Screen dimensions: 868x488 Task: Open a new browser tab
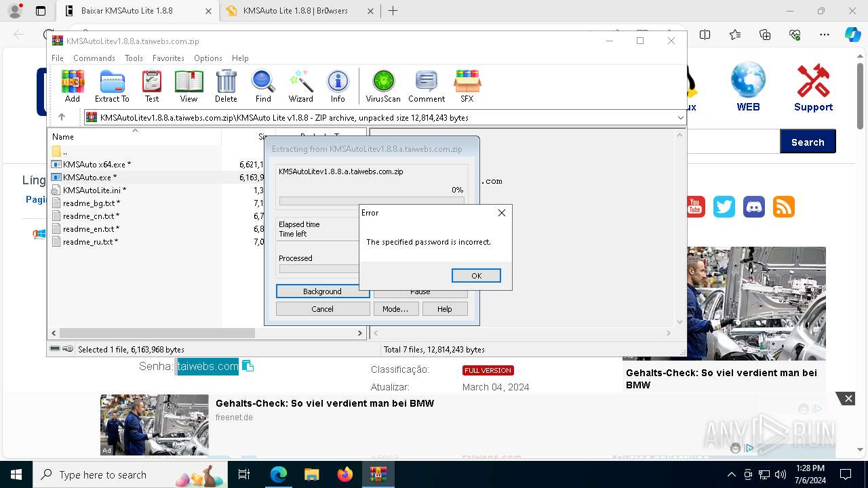[393, 11]
